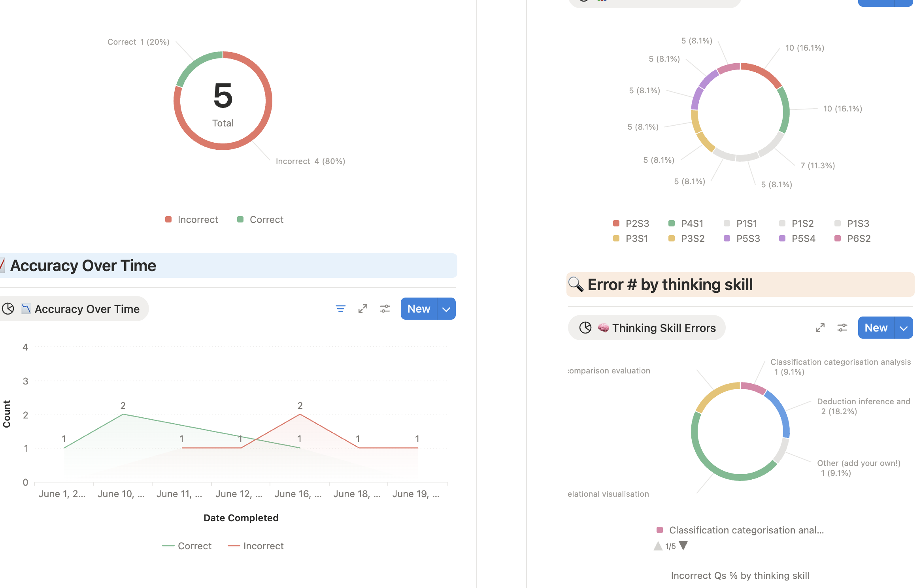Screen dimensions: 921x588
Task: Select the Thinking Skill Errors view tab
Action: (647, 328)
